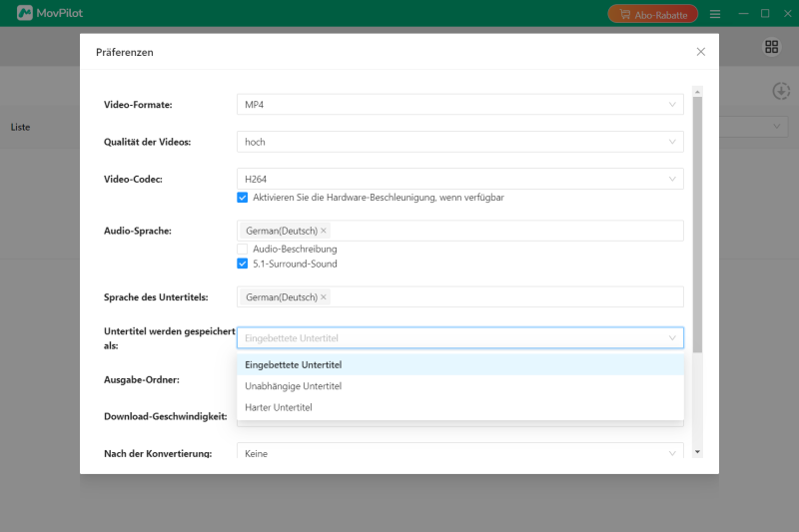Open the Abo-Rabatte discount offer
799x532 pixels.
pos(653,14)
